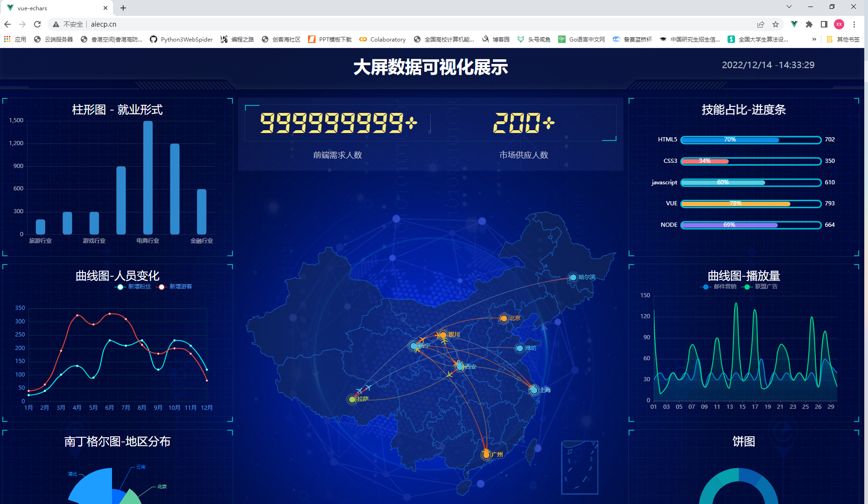
Task: Click the VUE 78% progress bar
Action: (751, 203)
